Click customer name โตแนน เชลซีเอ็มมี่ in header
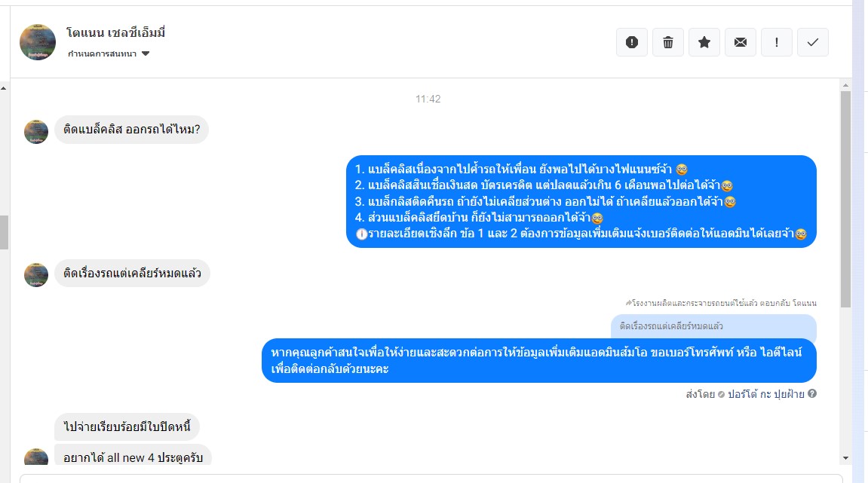 pyautogui.click(x=115, y=32)
